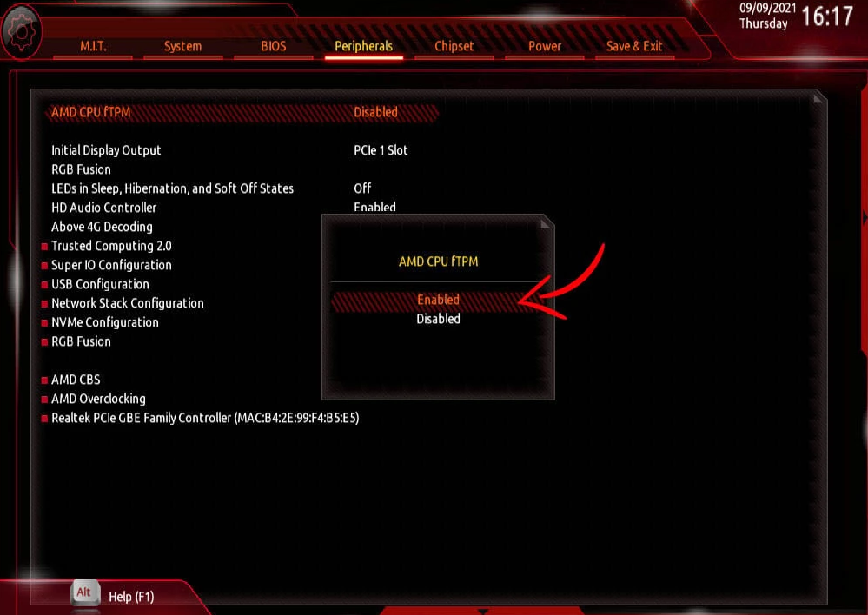Click the Alt key icon beside Help

(84, 592)
